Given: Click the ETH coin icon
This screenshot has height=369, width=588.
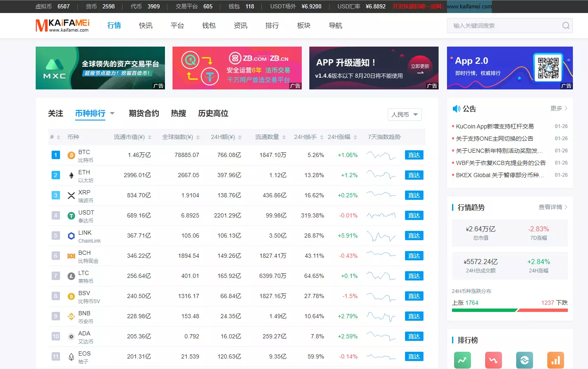Looking at the screenshot, I should pyautogui.click(x=71, y=175).
